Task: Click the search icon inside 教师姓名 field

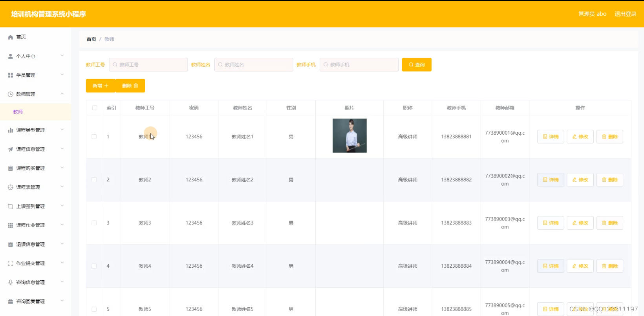Action: [x=220, y=65]
